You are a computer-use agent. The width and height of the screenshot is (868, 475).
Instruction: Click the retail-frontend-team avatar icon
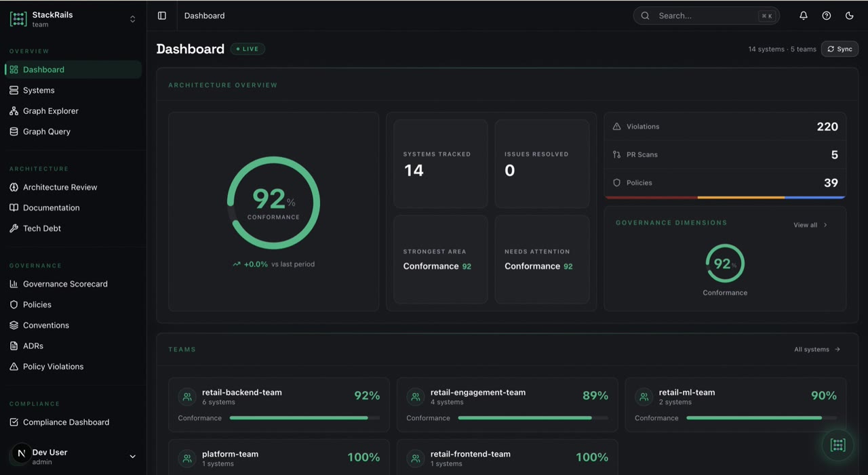(x=416, y=459)
